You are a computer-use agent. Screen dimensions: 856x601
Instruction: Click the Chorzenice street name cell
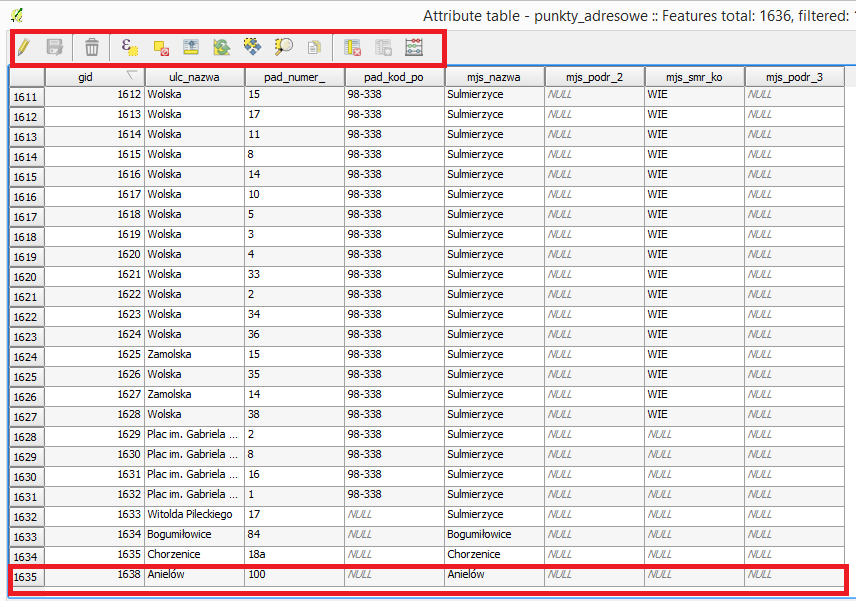[194, 554]
